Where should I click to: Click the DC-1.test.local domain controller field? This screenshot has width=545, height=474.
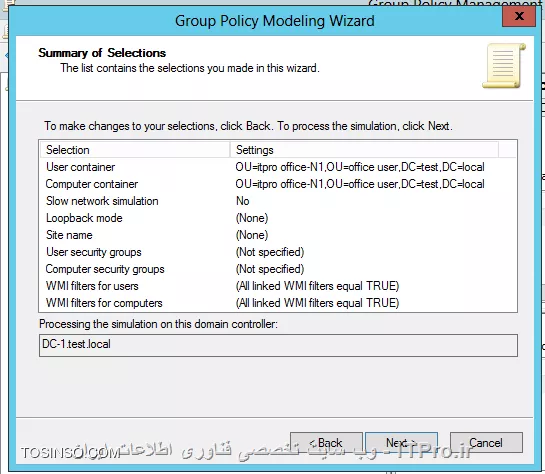(278, 345)
